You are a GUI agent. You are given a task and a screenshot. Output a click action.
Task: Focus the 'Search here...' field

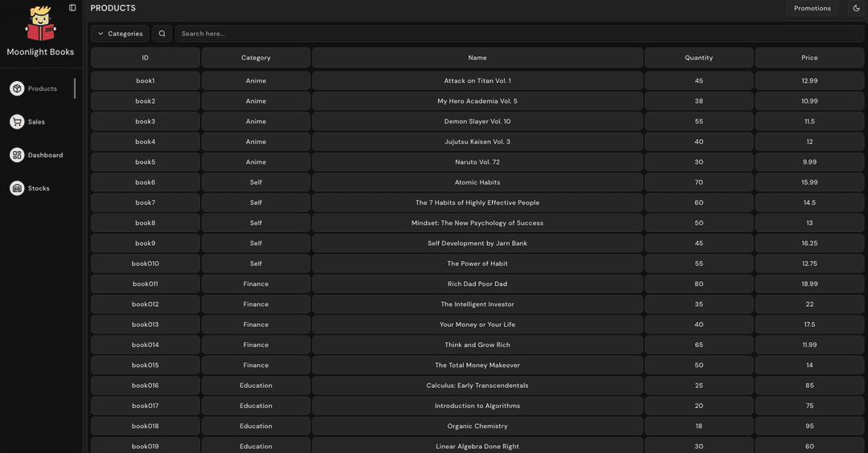[519, 34]
